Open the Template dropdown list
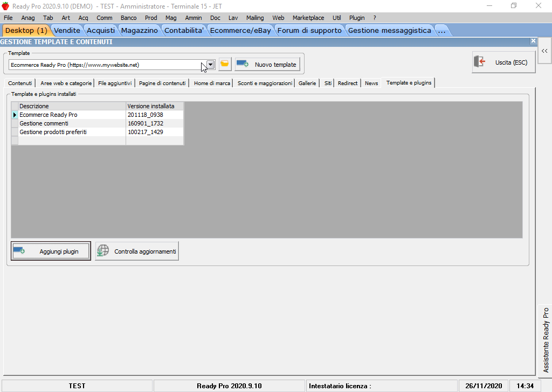This screenshot has width=552, height=392. click(211, 65)
